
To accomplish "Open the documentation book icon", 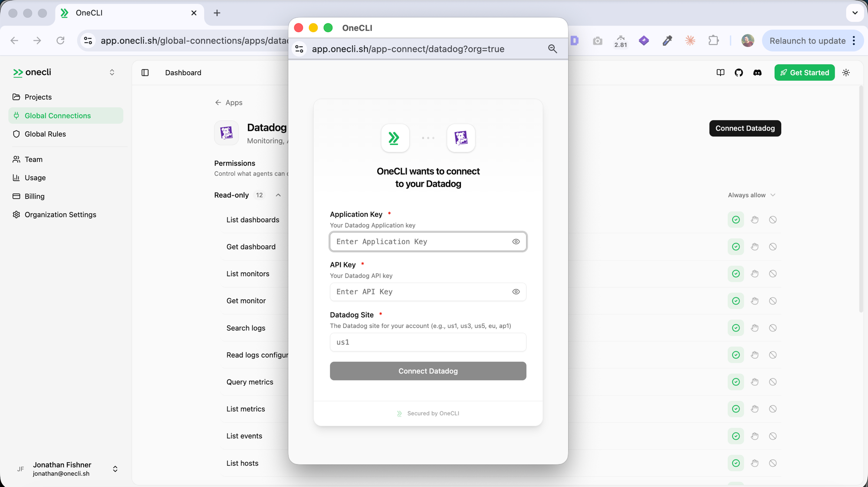I will pyautogui.click(x=720, y=73).
